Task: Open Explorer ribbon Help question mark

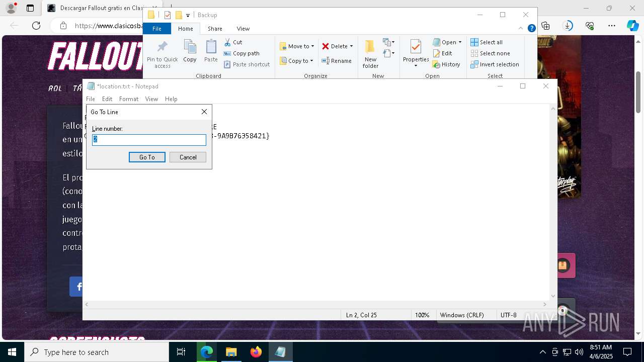Action: (531, 29)
